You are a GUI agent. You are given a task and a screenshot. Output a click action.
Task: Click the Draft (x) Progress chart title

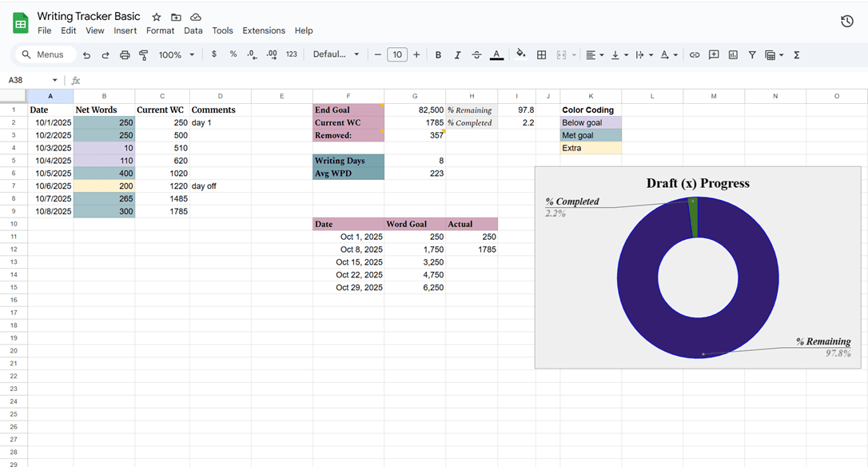point(698,183)
